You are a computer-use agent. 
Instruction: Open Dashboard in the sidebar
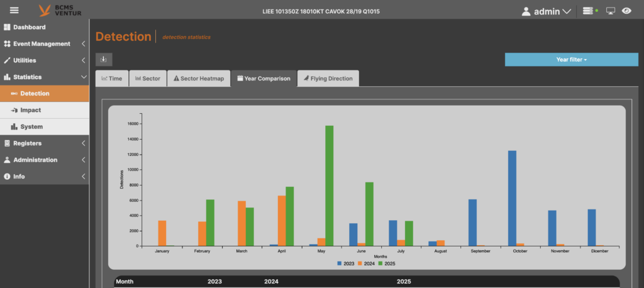tap(45, 27)
